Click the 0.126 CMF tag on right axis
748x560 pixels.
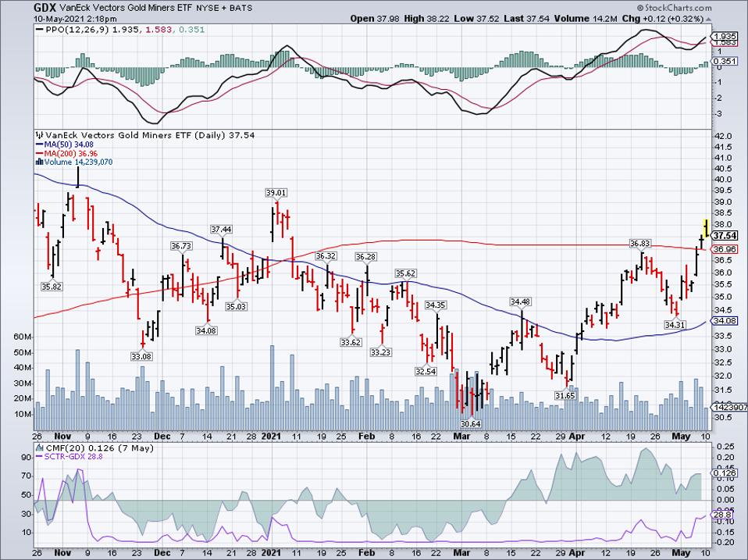click(x=725, y=473)
